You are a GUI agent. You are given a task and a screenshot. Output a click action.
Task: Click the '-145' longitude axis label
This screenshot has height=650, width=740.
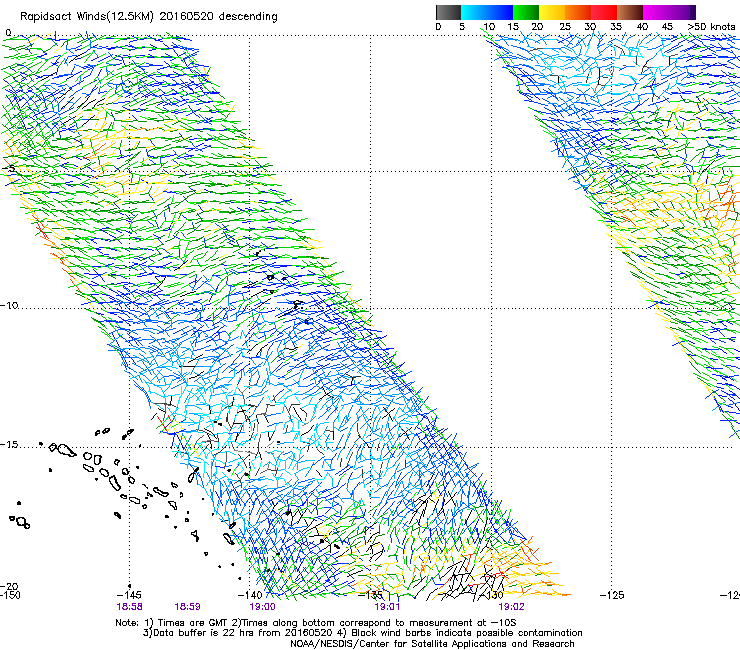pyautogui.click(x=129, y=595)
